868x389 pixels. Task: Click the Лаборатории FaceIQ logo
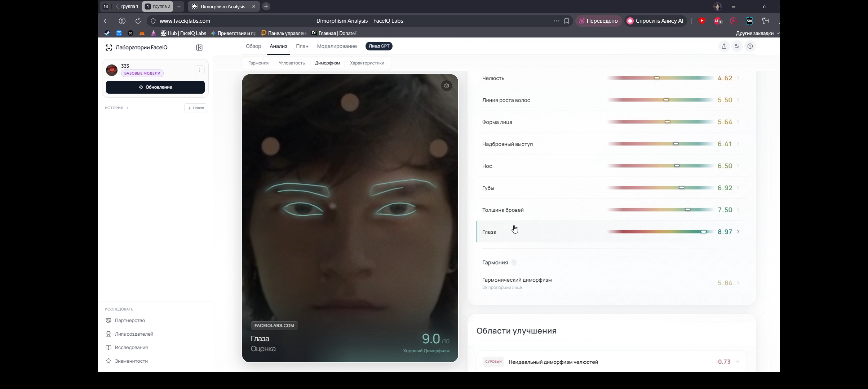pos(137,48)
